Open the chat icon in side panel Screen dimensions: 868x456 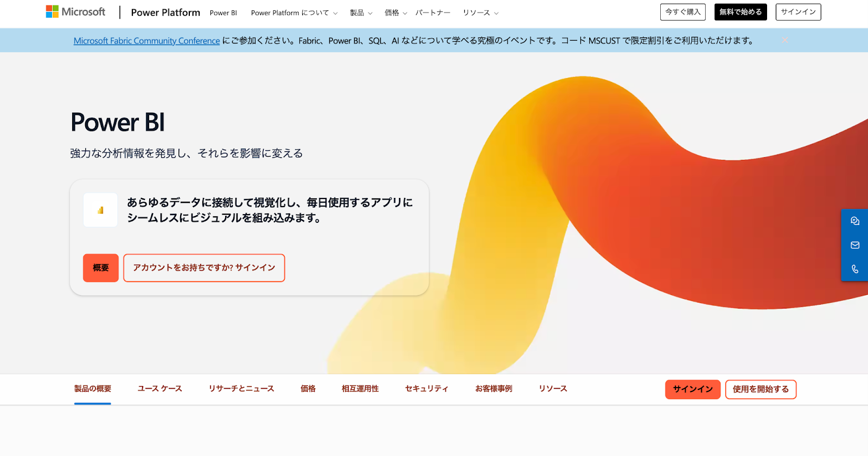pyautogui.click(x=855, y=221)
